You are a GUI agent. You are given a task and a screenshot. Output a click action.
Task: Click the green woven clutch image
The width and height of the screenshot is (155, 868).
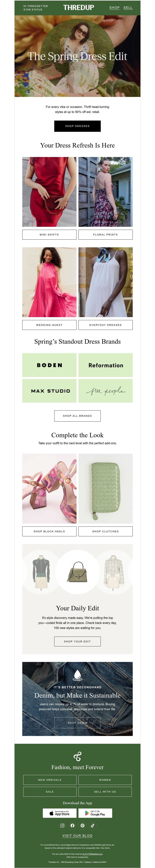(x=105, y=489)
